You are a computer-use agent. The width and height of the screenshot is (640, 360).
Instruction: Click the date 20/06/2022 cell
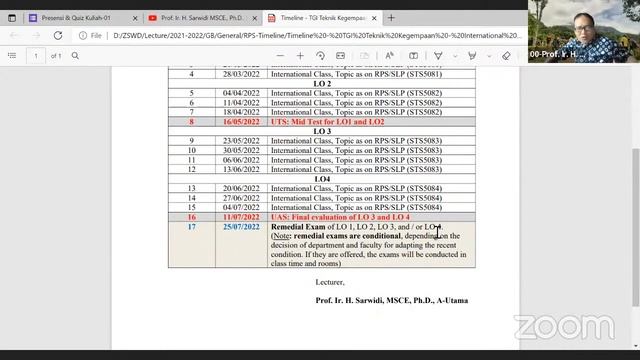pyautogui.click(x=241, y=188)
